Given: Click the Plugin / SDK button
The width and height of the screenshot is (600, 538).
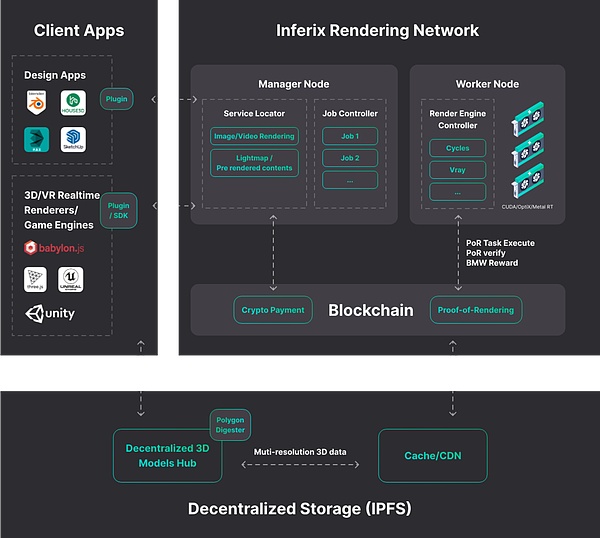Looking at the screenshot, I should pos(119,211).
